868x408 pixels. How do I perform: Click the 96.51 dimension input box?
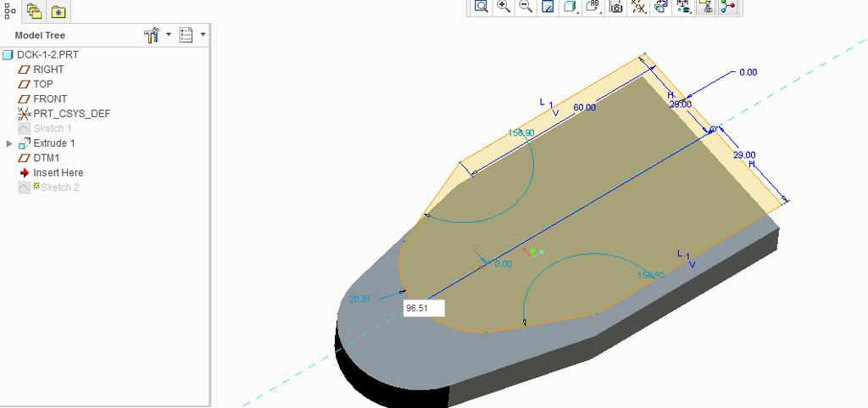click(424, 309)
